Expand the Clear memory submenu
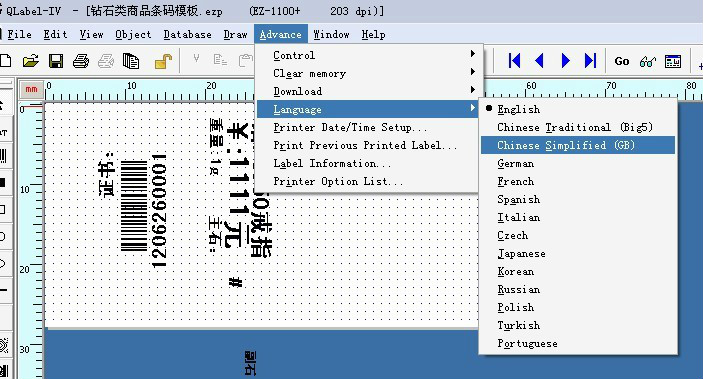Image resolution: width=703 pixels, height=379 pixels. click(369, 73)
